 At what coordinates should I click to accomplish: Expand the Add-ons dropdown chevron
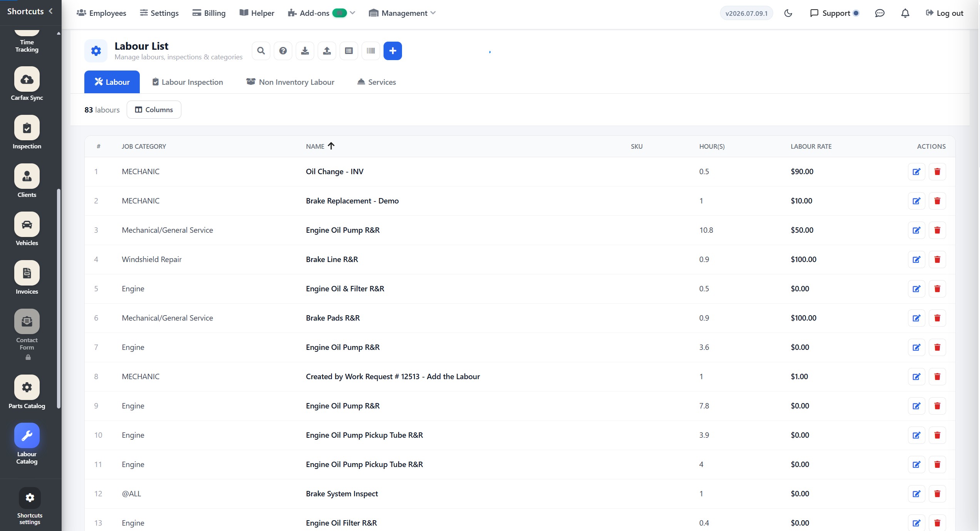[352, 13]
